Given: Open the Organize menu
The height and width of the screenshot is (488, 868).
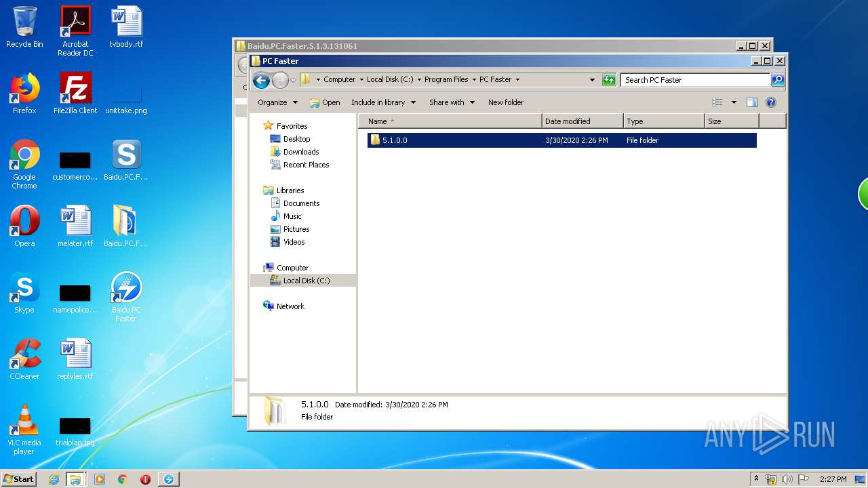Looking at the screenshot, I should coord(277,102).
